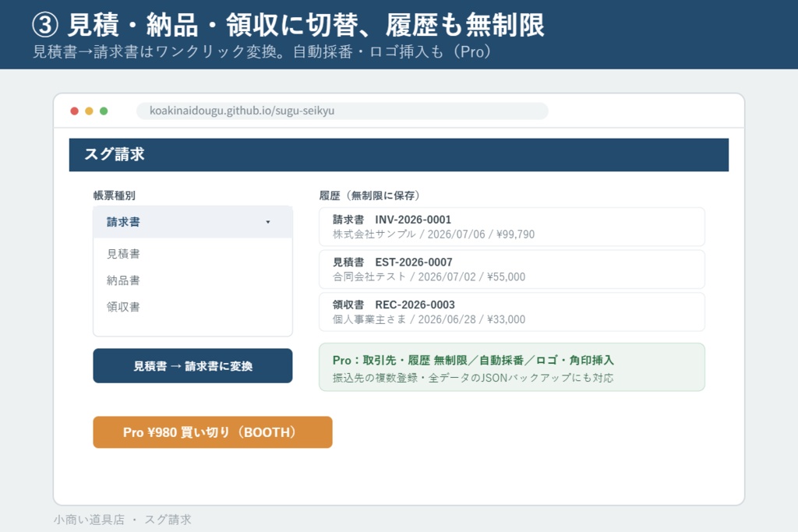This screenshot has height=532, width=798.
Task: Click the Pro ¥980 買い切り (BOOTH) button
Action: click(213, 432)
